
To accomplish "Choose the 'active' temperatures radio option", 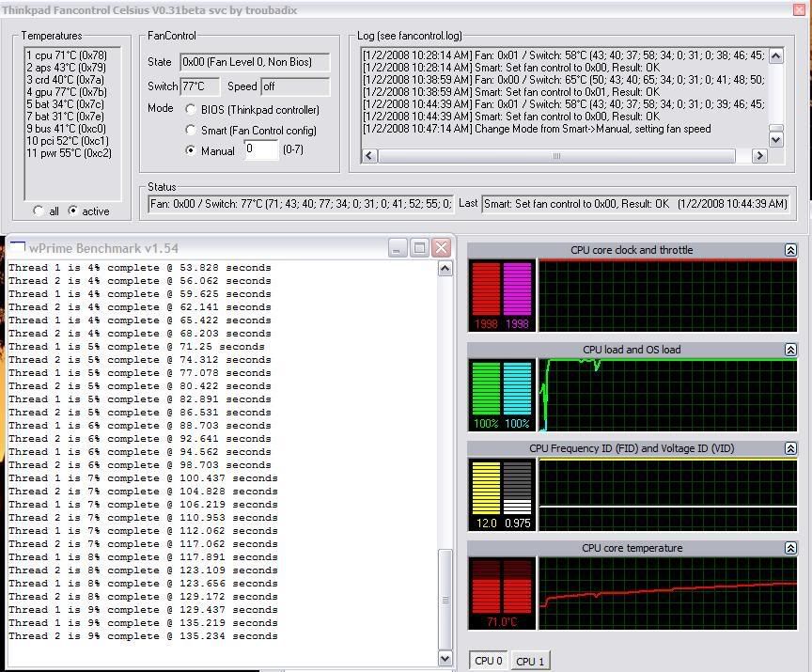I will 74,211.
